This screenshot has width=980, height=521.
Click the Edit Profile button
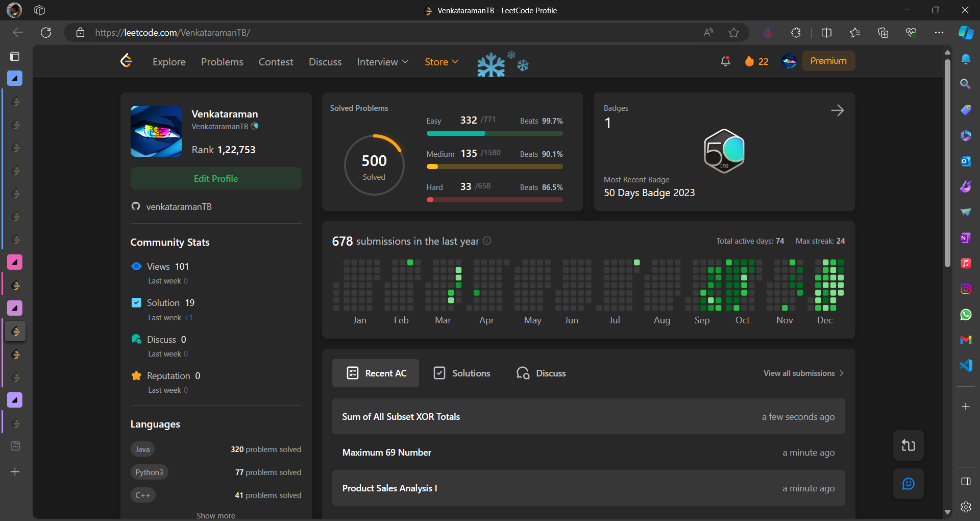tap(216, 178)
